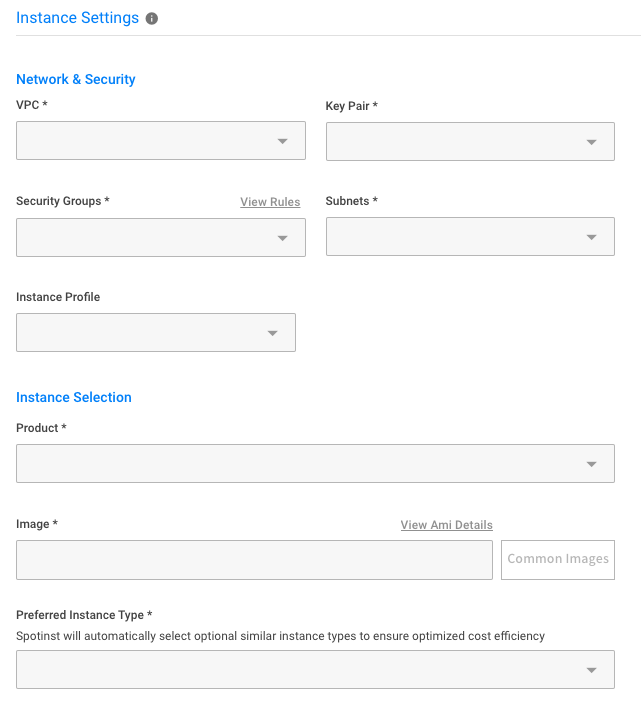
Task: Click the Spotinst cost efficiency description text
Action: click(x=280, y=635)
